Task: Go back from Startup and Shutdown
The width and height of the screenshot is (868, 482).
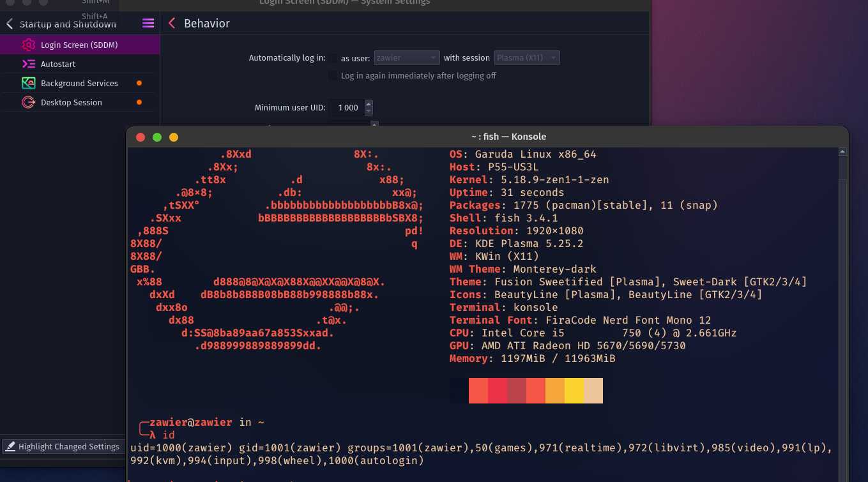Action: pyautogui.click(x=10, y=24)
